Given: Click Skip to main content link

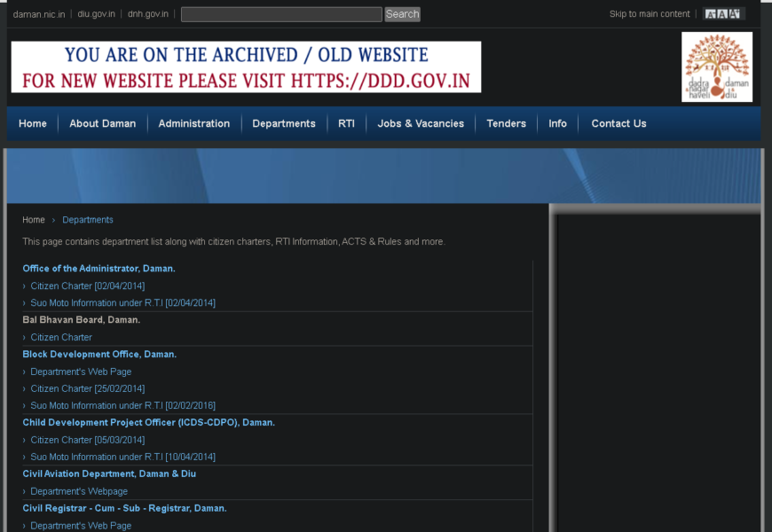Looking at the screenshot, I should coord(650,14).
